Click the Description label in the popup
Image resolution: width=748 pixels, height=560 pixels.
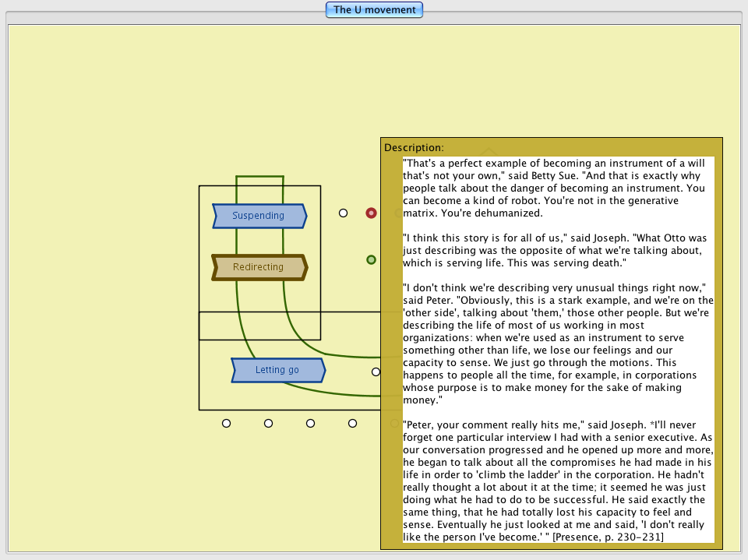tap(414, 147)
